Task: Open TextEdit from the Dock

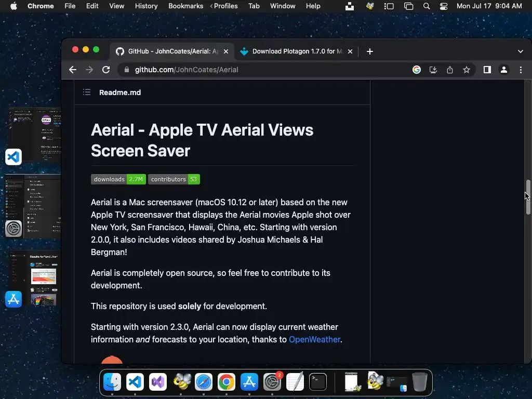Action: point(295,382)
